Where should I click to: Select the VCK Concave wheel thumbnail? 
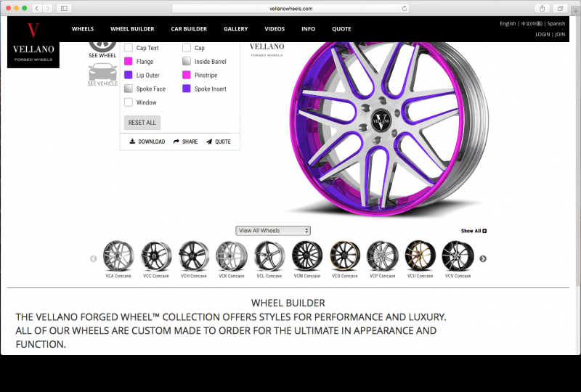232,256
